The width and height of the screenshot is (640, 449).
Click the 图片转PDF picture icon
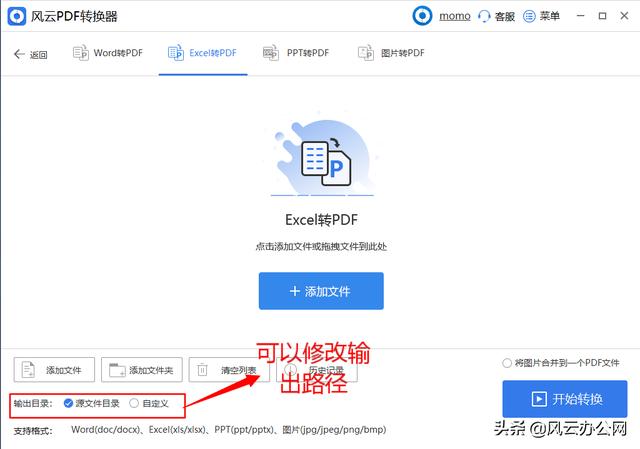(366, 53)
